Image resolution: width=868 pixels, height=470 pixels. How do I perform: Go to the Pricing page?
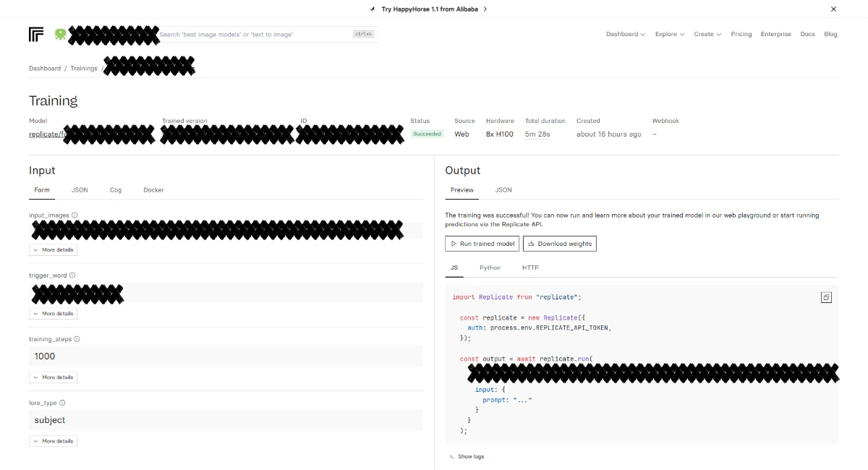click(x=741, y=34)
